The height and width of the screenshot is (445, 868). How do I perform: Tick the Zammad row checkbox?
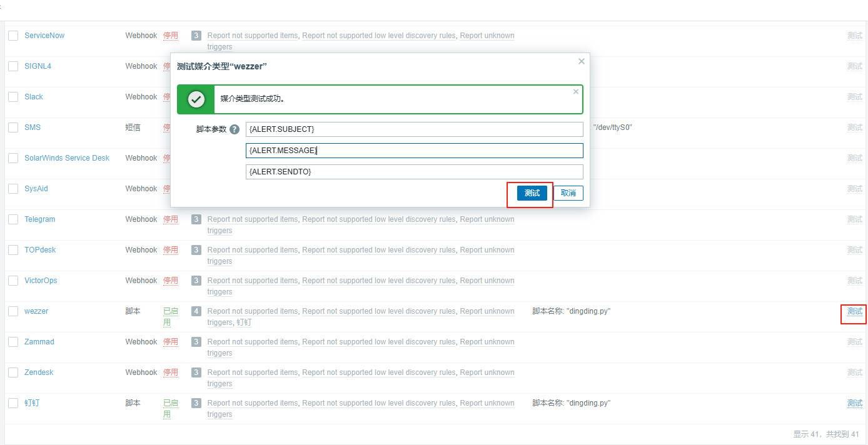coord(13,342)
